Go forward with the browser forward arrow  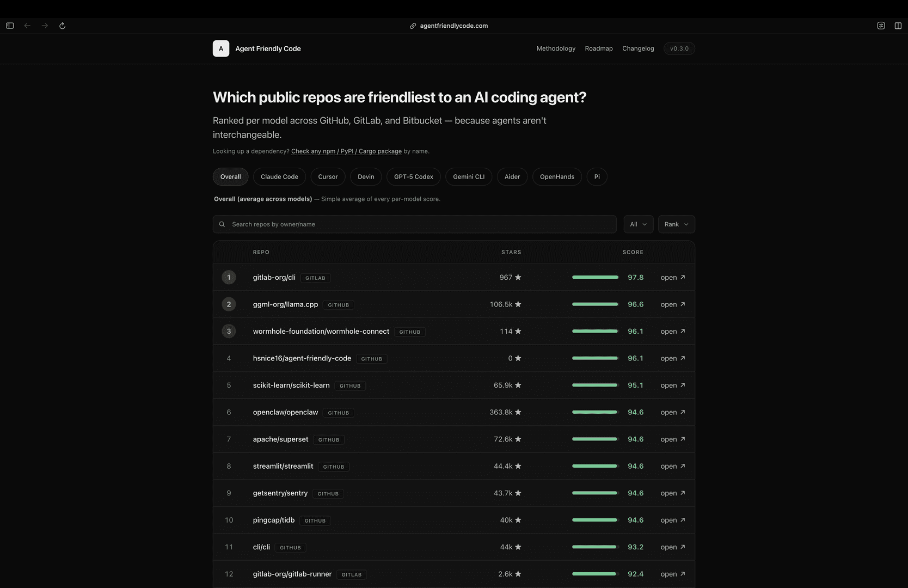tap(45, 26)
